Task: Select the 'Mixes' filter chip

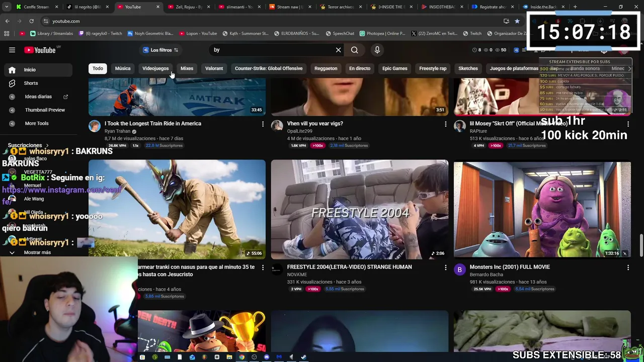Action: (x=187, y=68)
